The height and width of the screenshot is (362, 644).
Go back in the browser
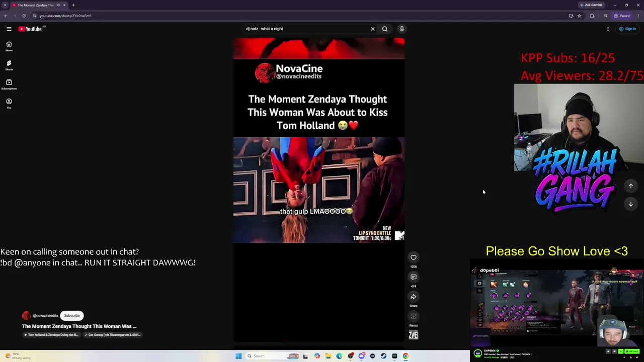tap(6, 16)
